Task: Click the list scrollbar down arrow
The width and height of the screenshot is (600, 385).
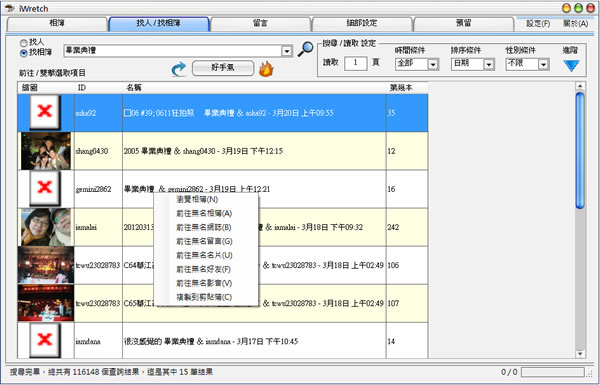Action: [x=580, y=354]
